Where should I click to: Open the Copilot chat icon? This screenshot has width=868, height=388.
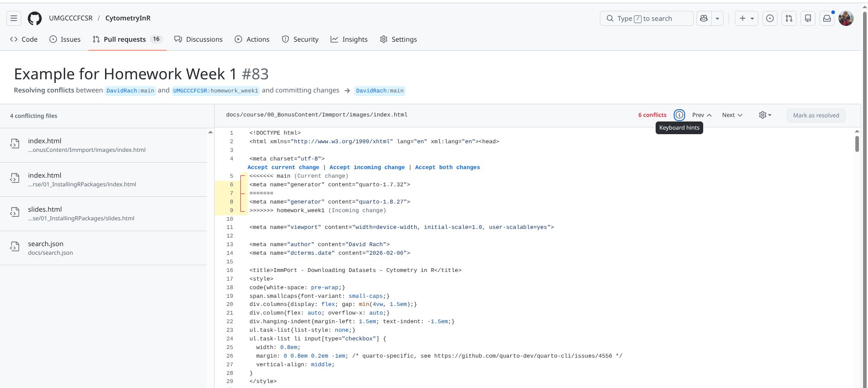[704, 18]
